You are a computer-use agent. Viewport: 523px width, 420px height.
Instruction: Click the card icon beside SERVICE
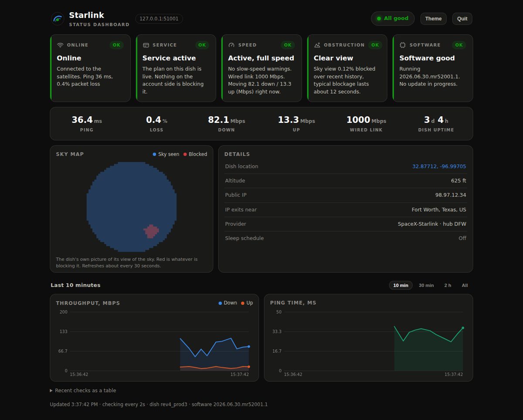(x=146, y=45)
